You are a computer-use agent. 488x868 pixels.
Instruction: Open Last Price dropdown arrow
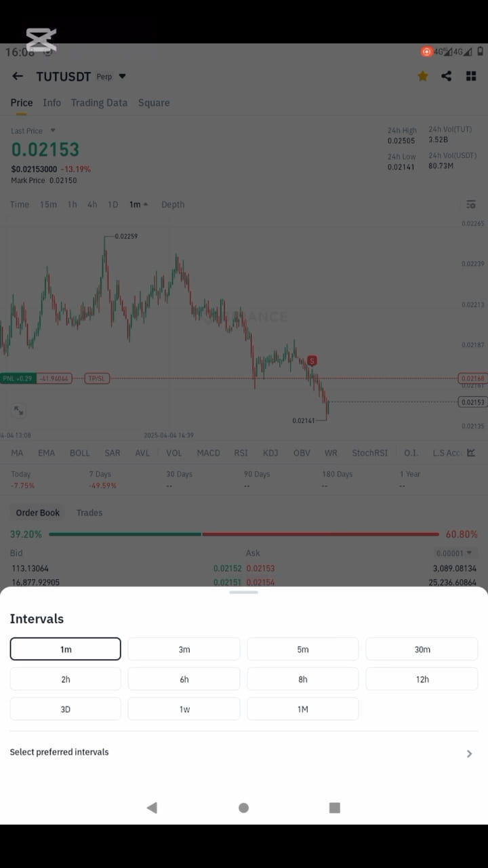(x=53, y=130)
